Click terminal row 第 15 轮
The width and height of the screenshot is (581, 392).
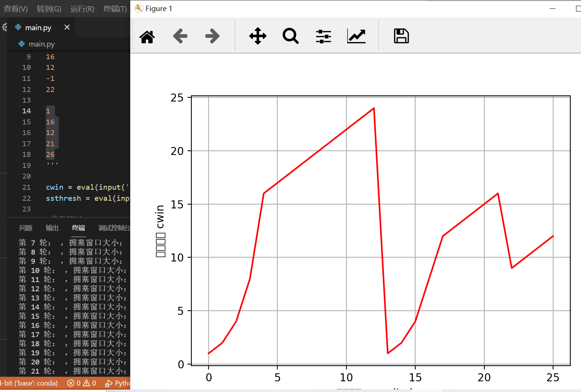click(x=73, y=316)
